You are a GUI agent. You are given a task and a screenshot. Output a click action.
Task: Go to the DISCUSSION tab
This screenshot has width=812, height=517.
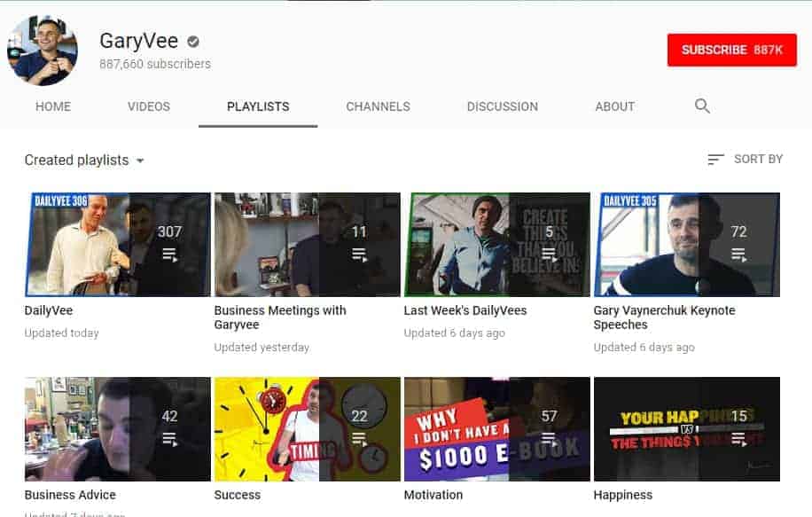coord(503,106)
